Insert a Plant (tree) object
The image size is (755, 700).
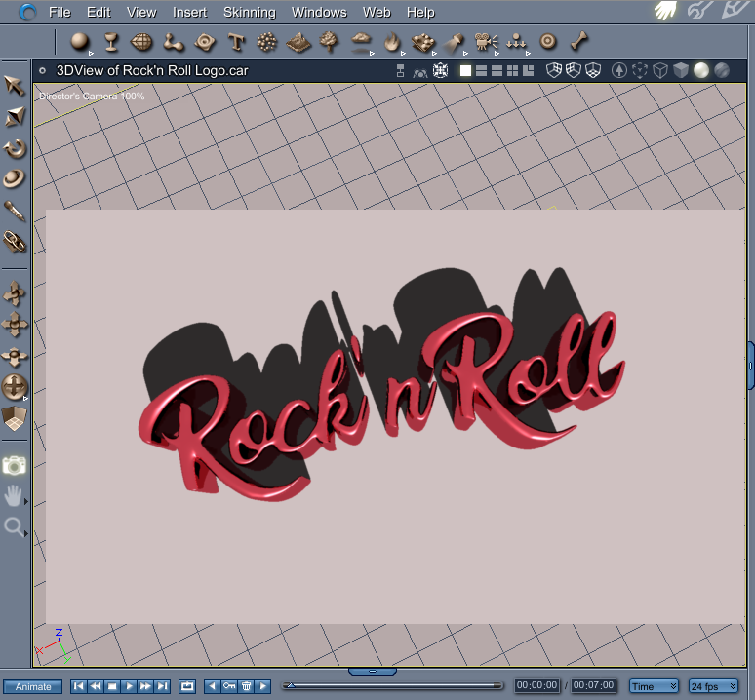click(x=330, y=42)
